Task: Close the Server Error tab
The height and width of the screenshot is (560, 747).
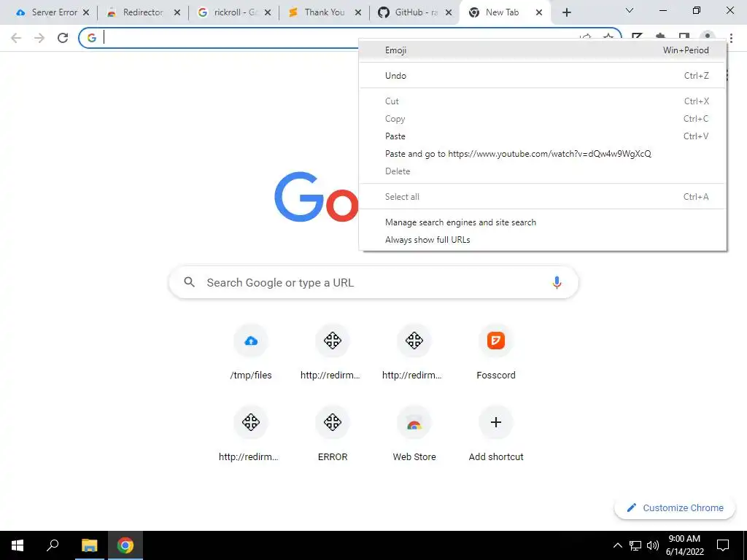Action: tap(86, 13)
